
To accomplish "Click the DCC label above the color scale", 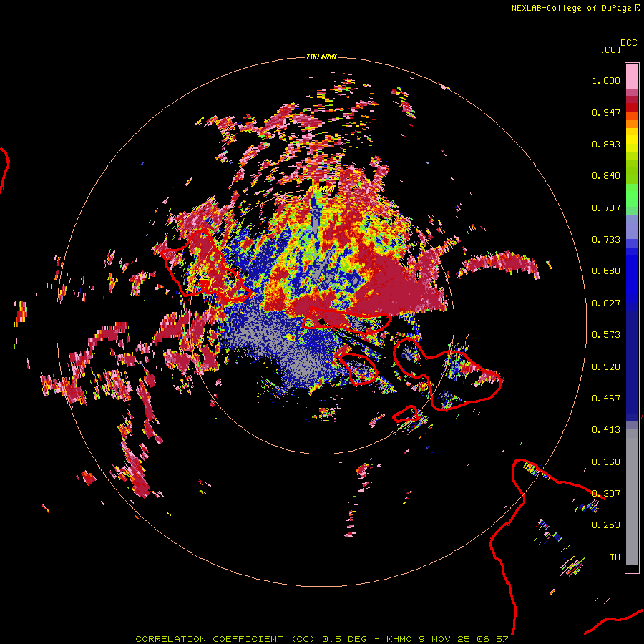I will [x=629, y=43].
